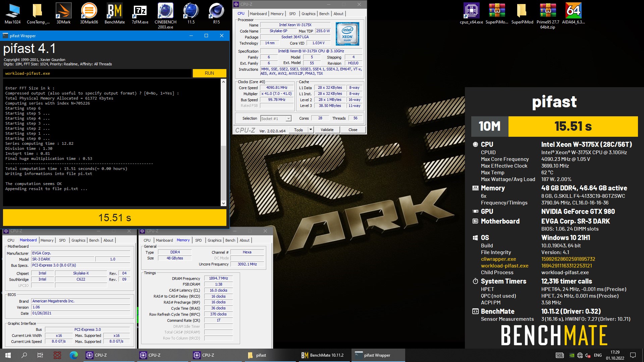
Task: Open BenchMate desktop shortcut
Action: coord(115,14)
